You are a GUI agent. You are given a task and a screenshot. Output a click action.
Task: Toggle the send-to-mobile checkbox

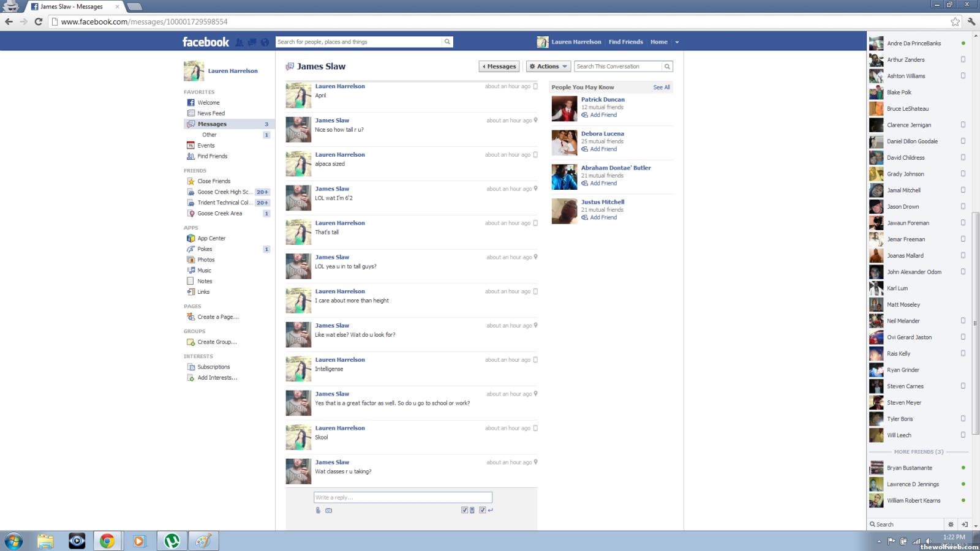pos(464,510)
